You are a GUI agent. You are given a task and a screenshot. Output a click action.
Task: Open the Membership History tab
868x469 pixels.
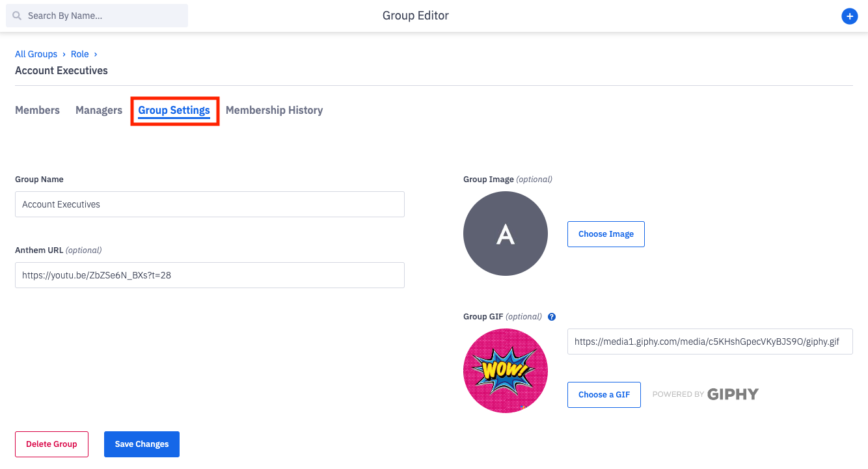[274, 110]
